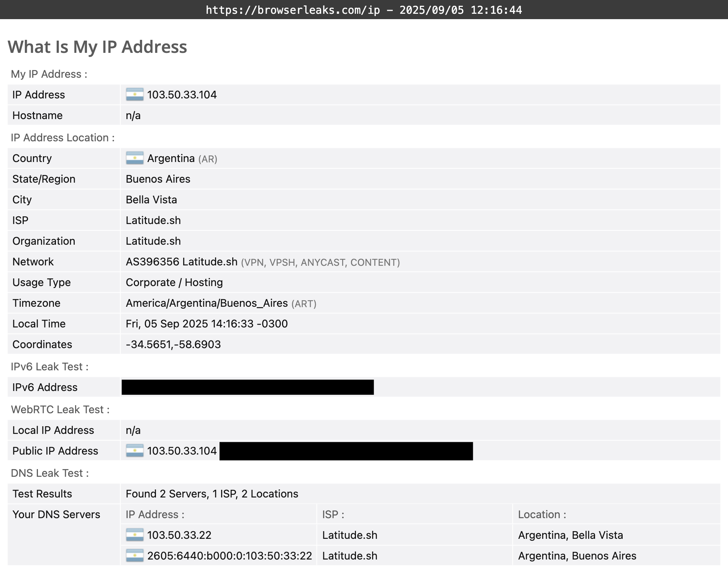Click the IP Address column header in the DNS table
The height and width of the screenshot is (571, 728).
(155, 514)
